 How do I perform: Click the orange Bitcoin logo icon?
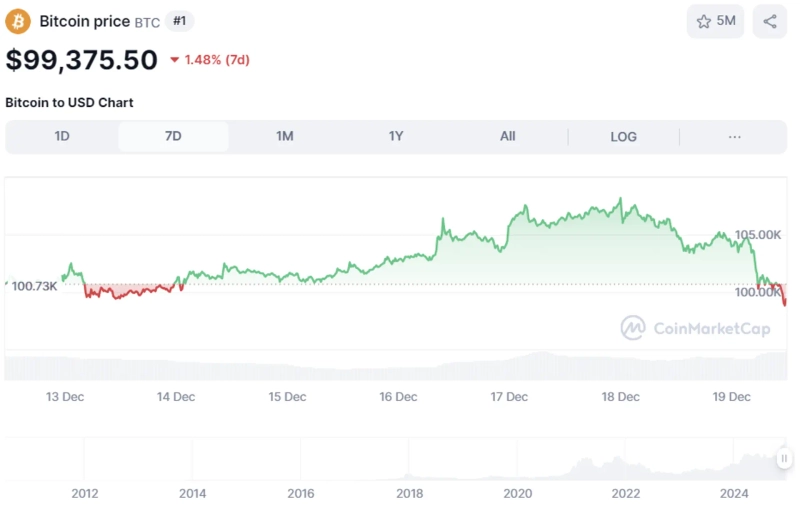tap(18, 21)
